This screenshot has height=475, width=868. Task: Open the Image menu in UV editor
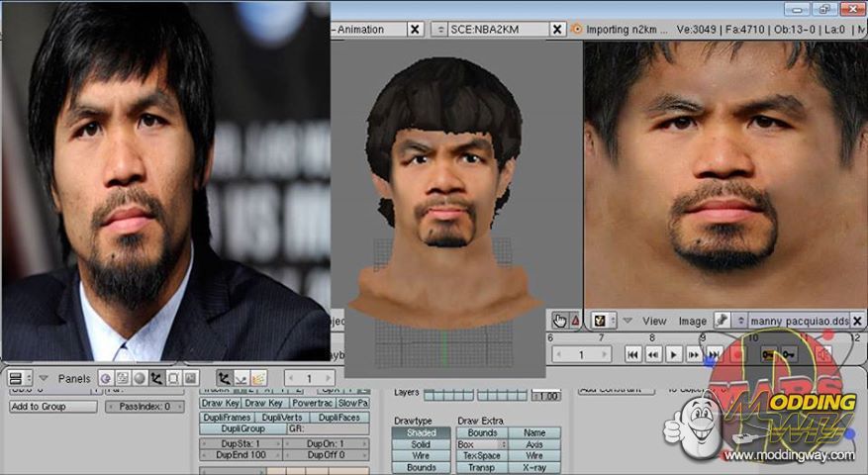[691, 322]
